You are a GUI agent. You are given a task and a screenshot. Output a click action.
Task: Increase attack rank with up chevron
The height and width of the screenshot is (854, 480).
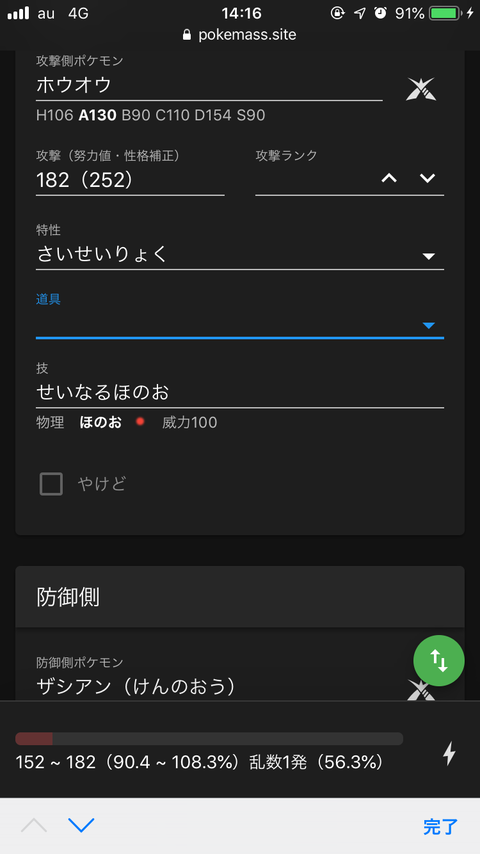pyautogui.click(x=389, y=178)
